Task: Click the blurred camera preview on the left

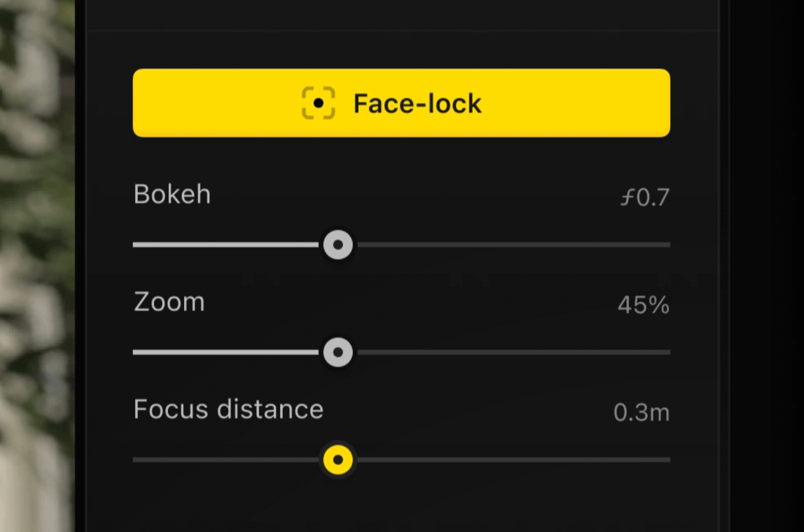Action: click(x=36, y=264)
